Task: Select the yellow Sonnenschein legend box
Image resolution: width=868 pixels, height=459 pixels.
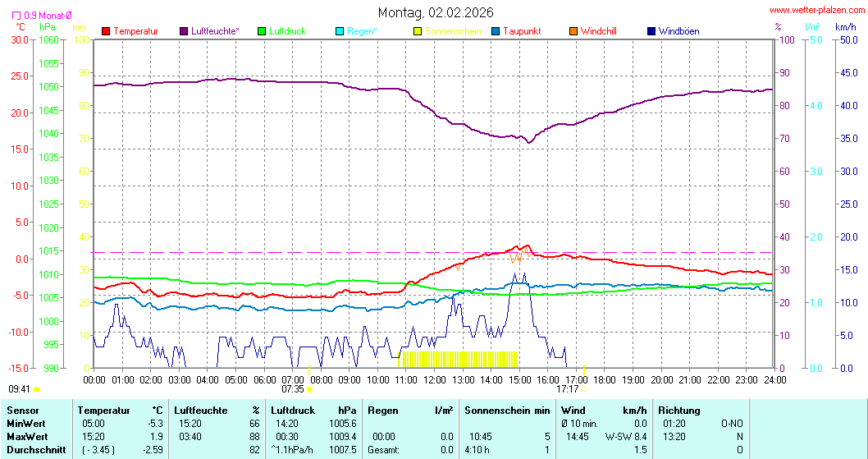Action: (418, 31)
